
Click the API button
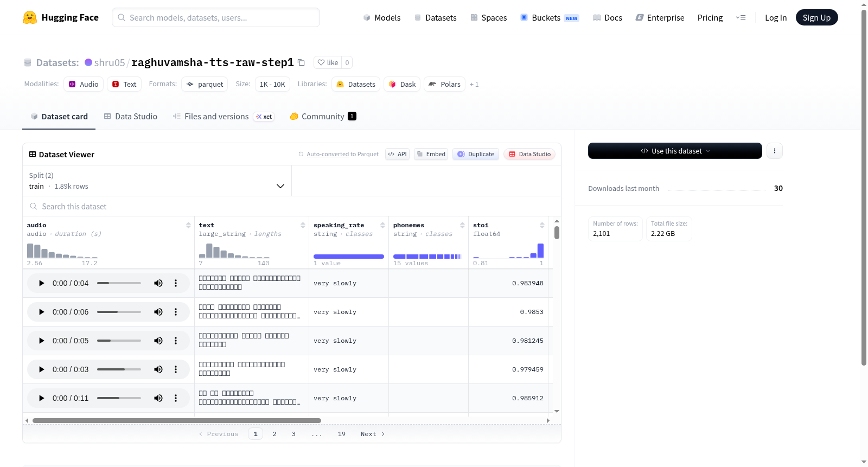[x=397, y=154]
